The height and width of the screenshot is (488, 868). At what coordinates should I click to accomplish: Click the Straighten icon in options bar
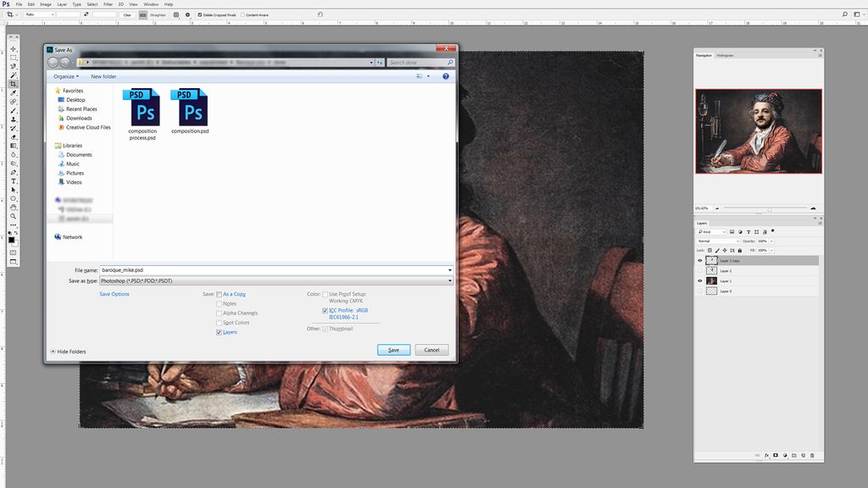point(142,15)
